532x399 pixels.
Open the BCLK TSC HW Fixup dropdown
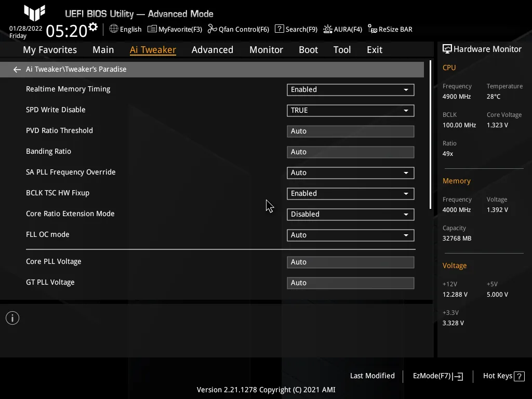tap(351, 194)
